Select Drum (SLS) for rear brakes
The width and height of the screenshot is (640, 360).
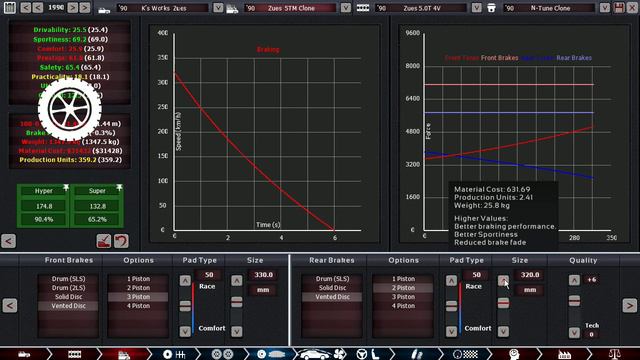point(332,279)
